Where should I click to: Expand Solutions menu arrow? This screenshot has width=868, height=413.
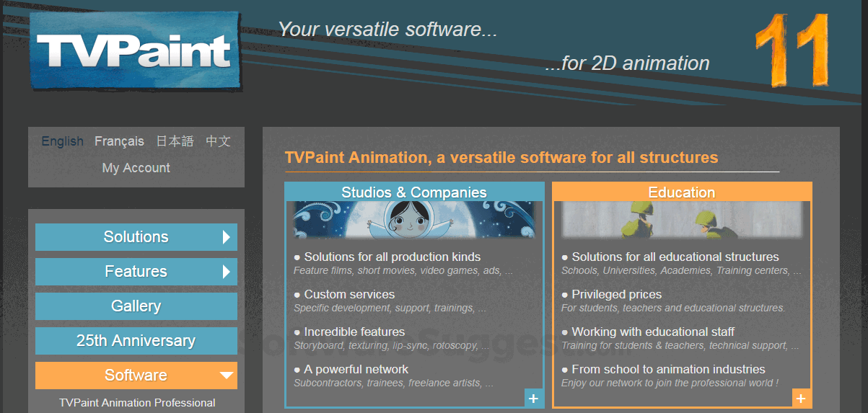coord(227,237)
